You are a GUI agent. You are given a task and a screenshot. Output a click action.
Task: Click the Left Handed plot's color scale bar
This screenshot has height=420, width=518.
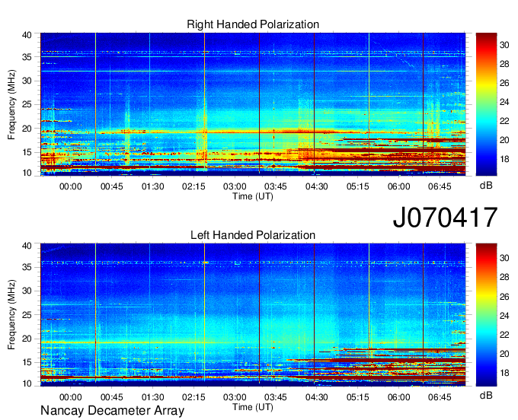pyautogui.click(x=486, y=315)
